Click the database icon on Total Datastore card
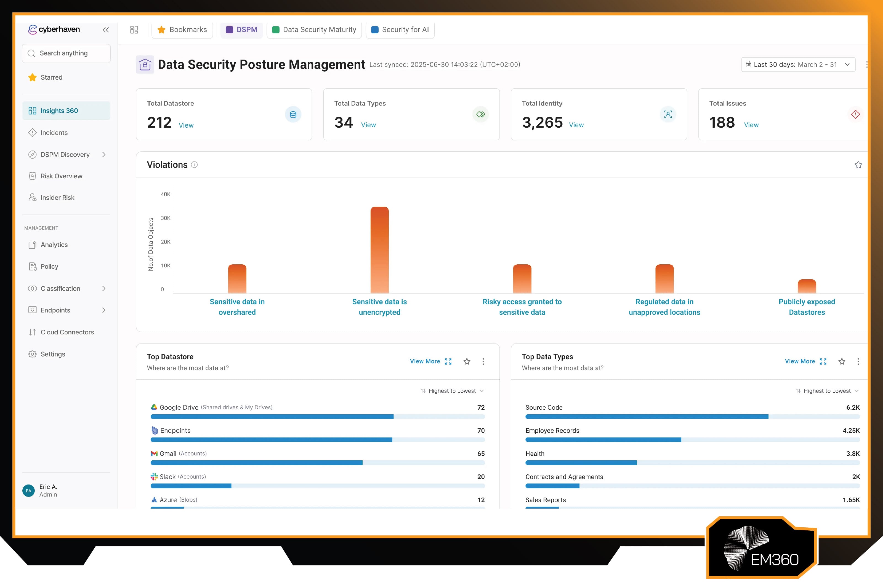 pos(293,114)
